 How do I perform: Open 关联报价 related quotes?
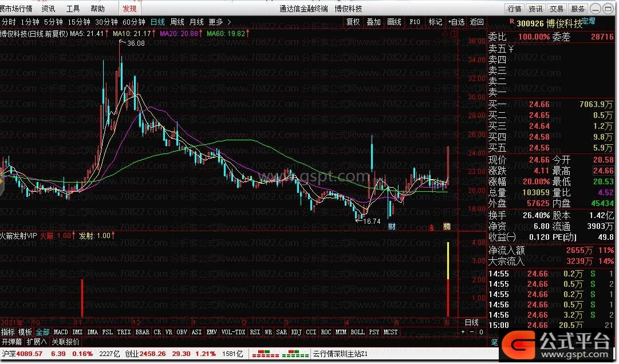65,342
